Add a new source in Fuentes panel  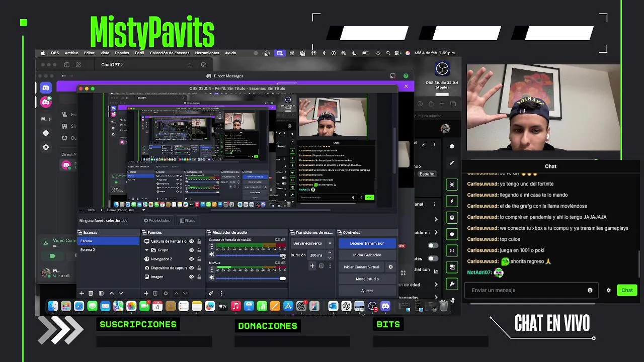[x=146, y=293]
